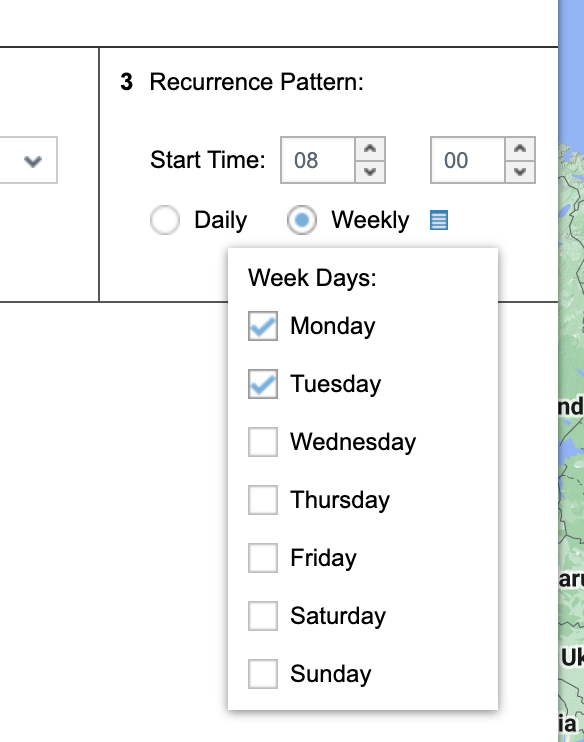Focus the start minutes field showing 00
584x742 pixels.
[468, 160]
